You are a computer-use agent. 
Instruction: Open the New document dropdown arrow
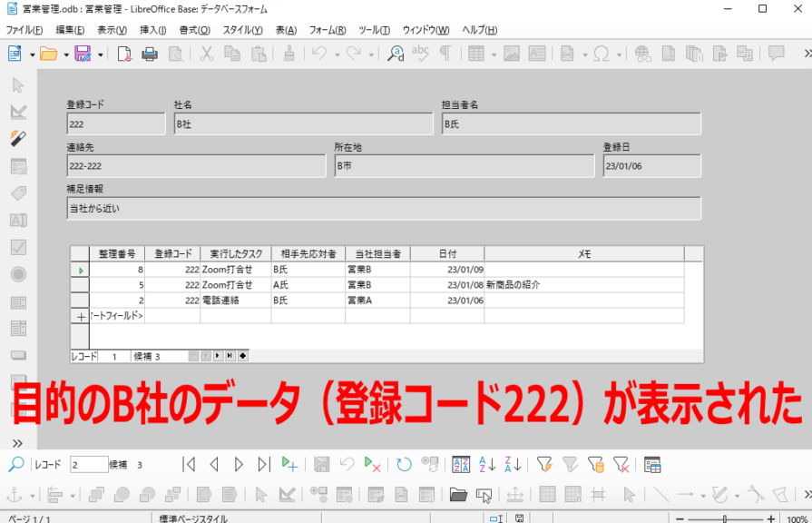coord(31,54)
